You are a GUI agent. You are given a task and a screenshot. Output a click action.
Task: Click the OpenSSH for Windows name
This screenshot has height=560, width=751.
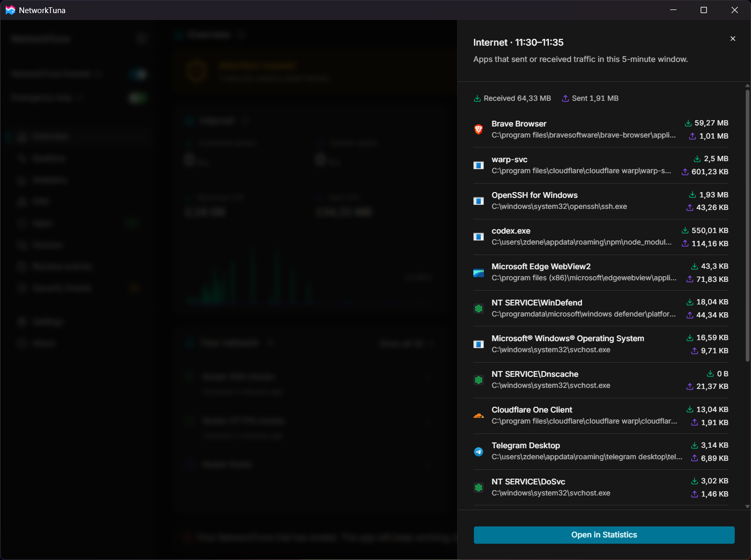click(x=535, y=195)
